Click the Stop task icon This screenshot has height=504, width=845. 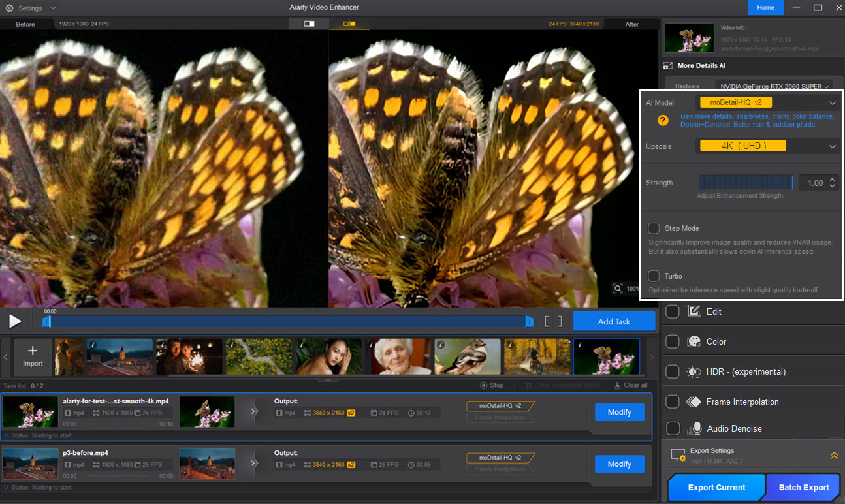click(484, 385)
